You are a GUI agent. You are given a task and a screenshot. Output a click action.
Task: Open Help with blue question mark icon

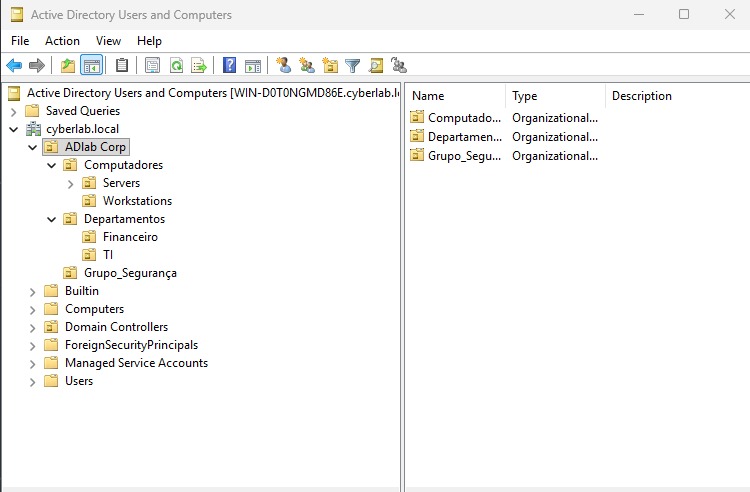point(230,65)
